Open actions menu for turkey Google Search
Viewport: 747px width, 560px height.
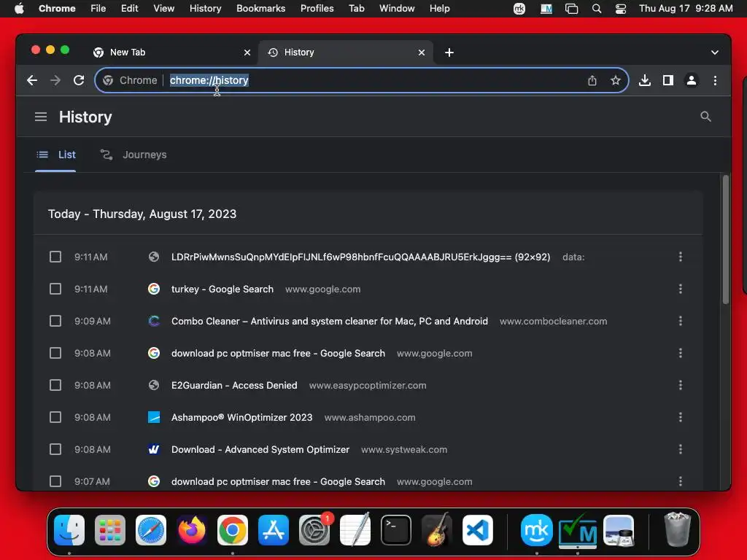681,289
